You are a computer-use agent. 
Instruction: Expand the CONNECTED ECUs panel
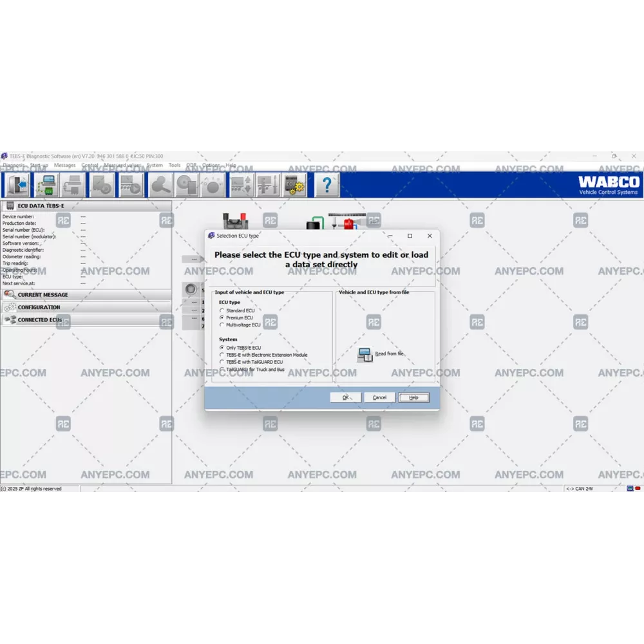click(x=40, y=319)
